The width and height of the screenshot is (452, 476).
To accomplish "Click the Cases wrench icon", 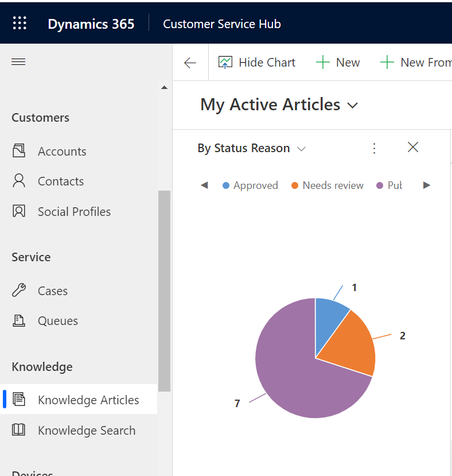I will pyautogui.click(x=19, y=290).
